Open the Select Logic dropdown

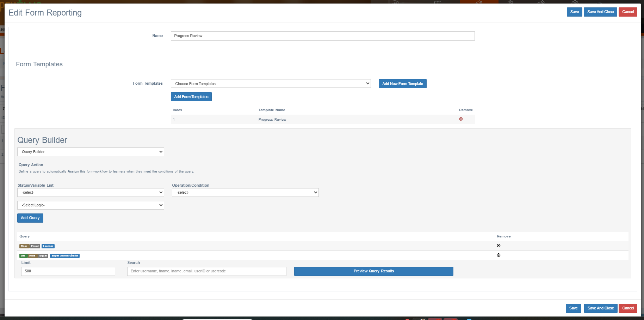pyautogui.click(x=91, y=205)
